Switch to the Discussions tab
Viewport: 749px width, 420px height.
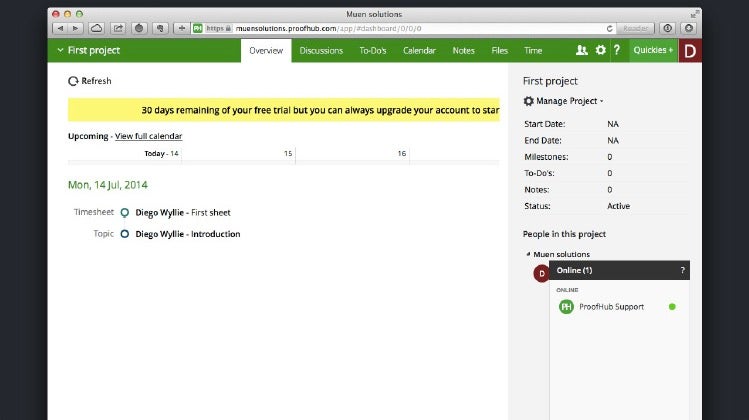tap(321, 51)
